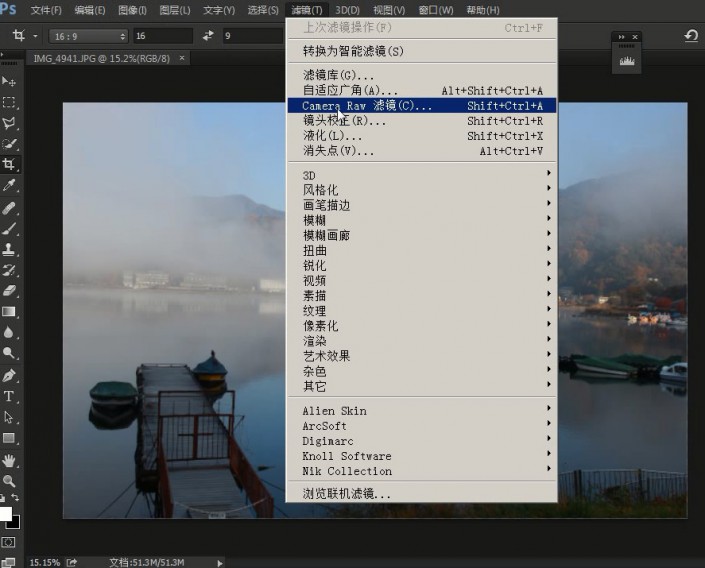Change the screen mode
This screenshot has height=568, width=705.
(9, 562)
